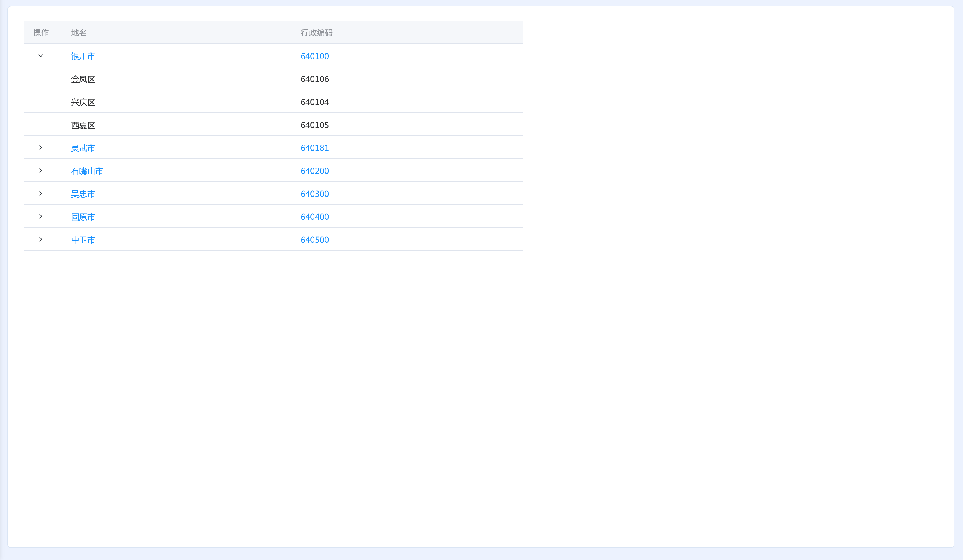This screenshot has width=963, height=560.
Task: Expand the 中卫市 row chevron
Action: 40,239
